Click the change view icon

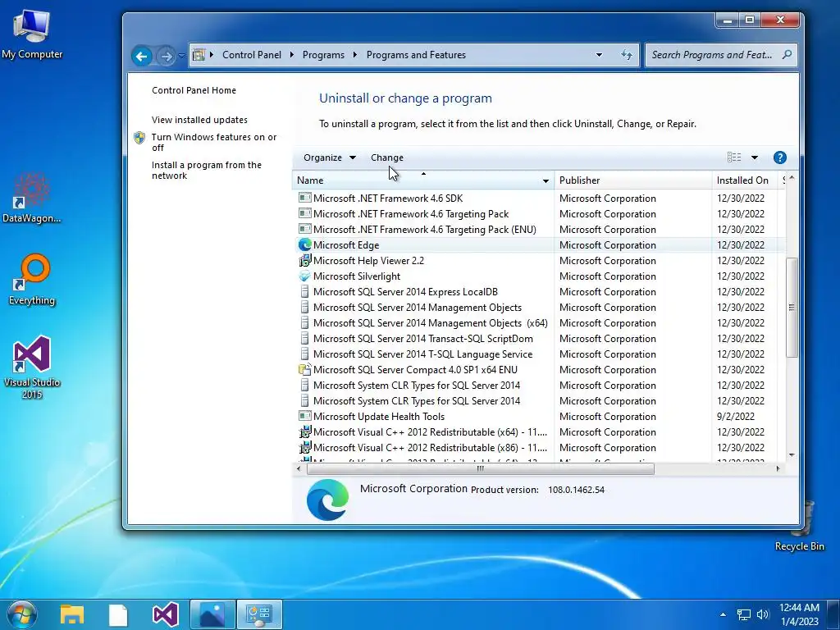(x=734, y=157)
